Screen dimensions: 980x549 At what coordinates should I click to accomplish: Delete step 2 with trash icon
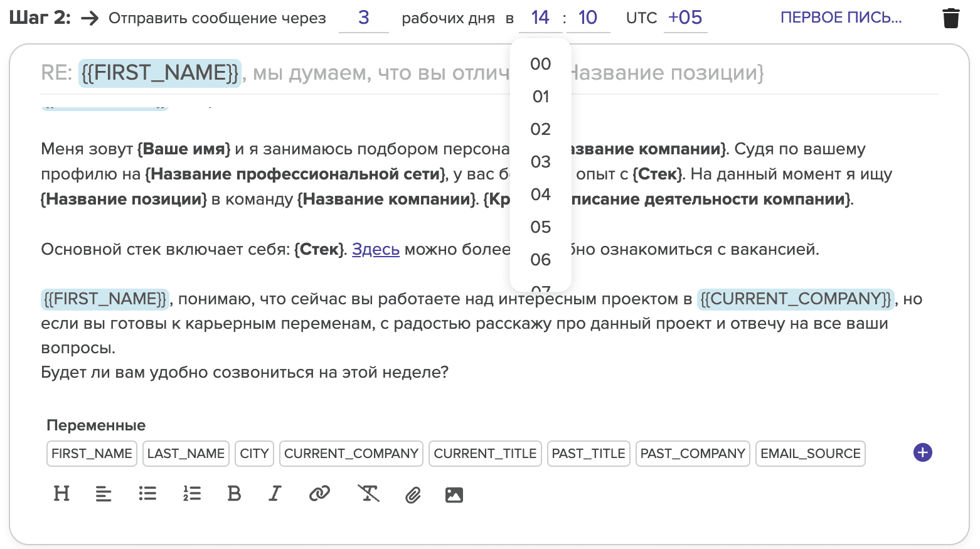tap(951, 18)
